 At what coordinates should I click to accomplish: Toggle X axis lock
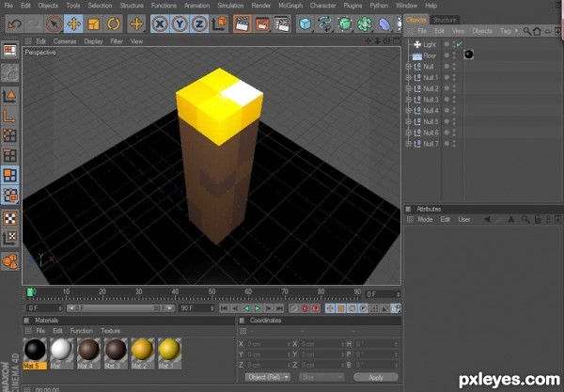tap(160, 24)
